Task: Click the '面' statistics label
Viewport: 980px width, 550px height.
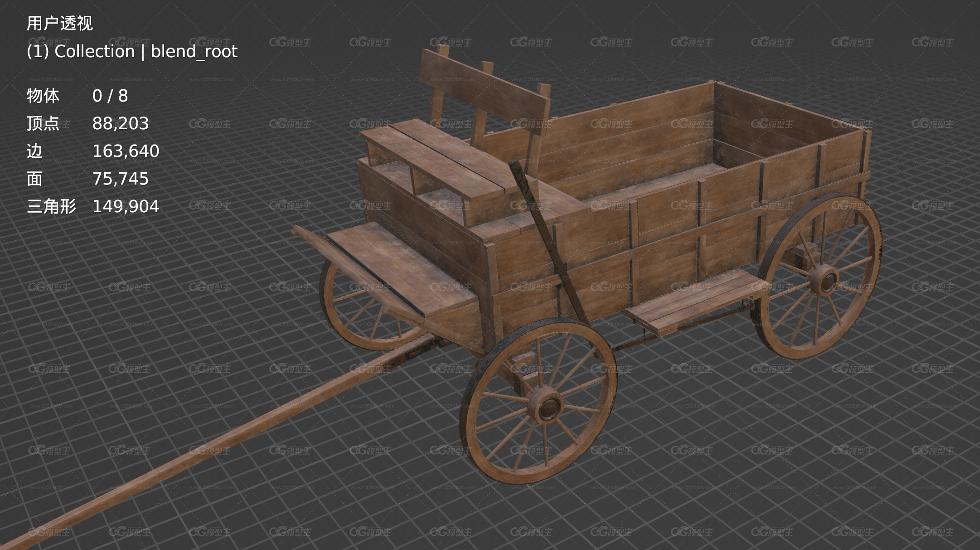Action: (x=34, y=179)
